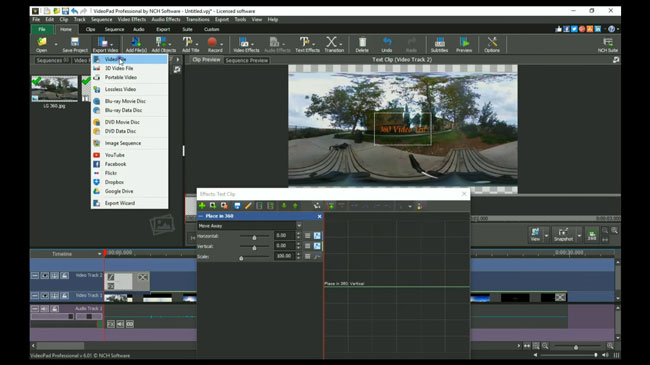Toggle lock on Audio Track 1

click(55, 309)
